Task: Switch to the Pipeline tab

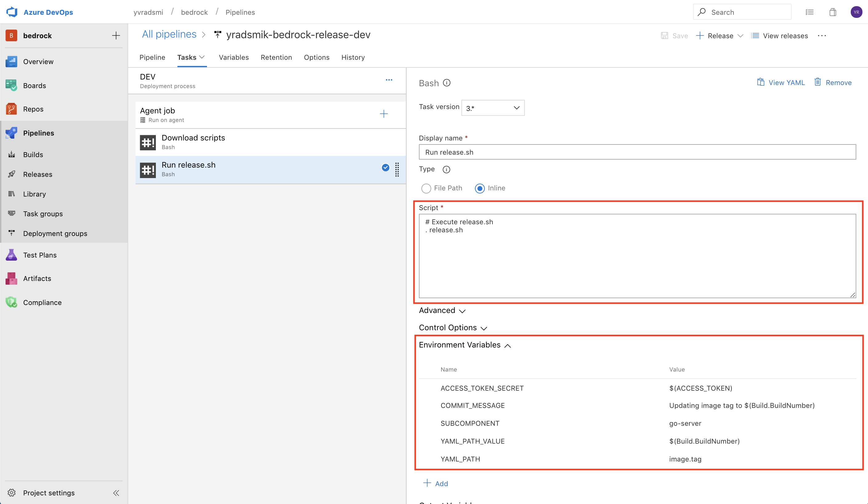Action: (x=152, y=57)
